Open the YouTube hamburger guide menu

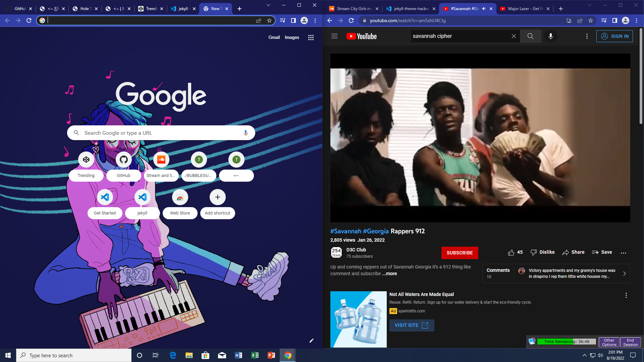334,36
